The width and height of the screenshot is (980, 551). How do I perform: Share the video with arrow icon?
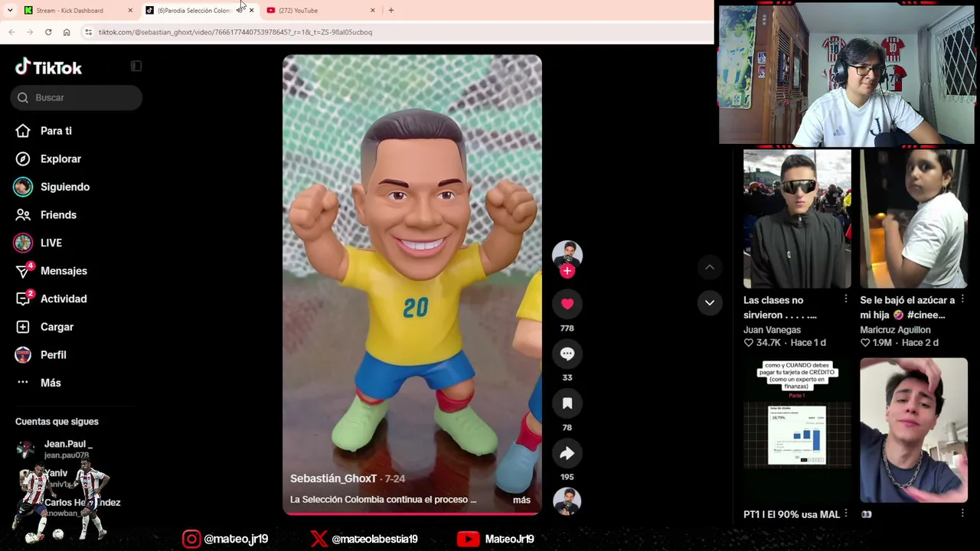pos(567,453)
